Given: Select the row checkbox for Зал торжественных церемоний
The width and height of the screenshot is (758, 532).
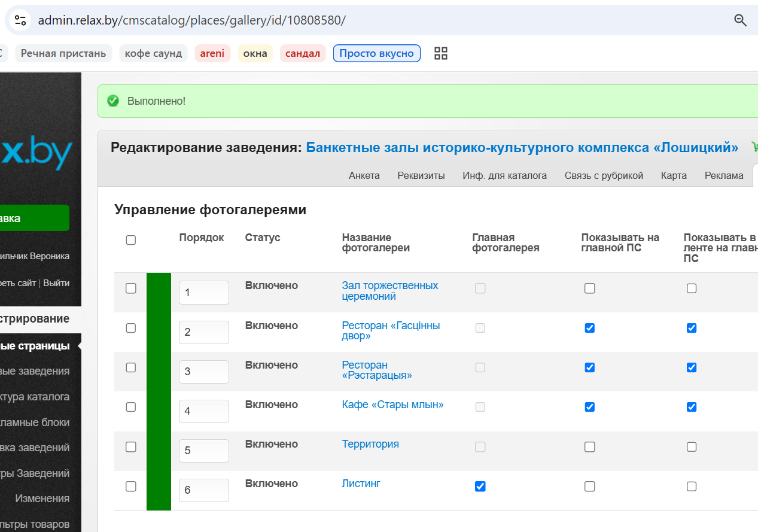Looking at the screenshot, I should (x=131, y=288).
